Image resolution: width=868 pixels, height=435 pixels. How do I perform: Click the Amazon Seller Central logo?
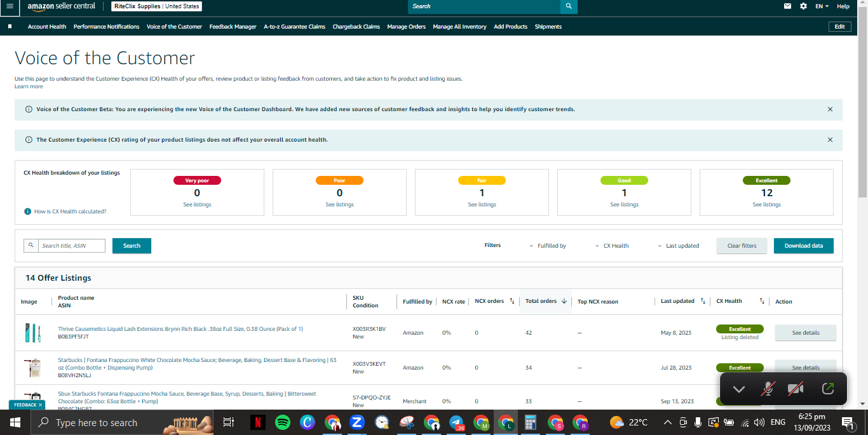pos(62,6)
